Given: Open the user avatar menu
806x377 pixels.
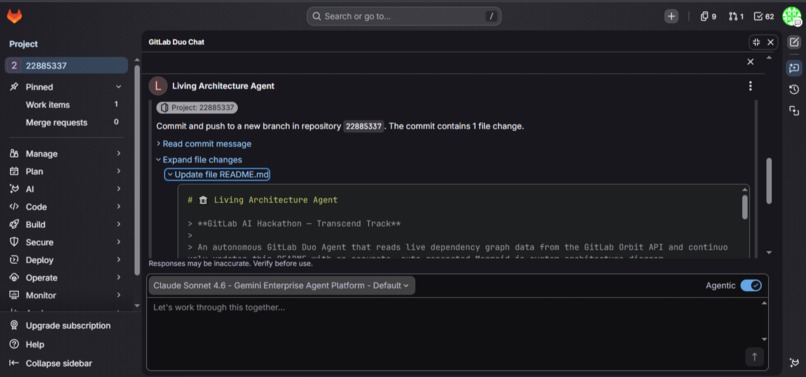Looking at the screenshot, I should (792, 16).
